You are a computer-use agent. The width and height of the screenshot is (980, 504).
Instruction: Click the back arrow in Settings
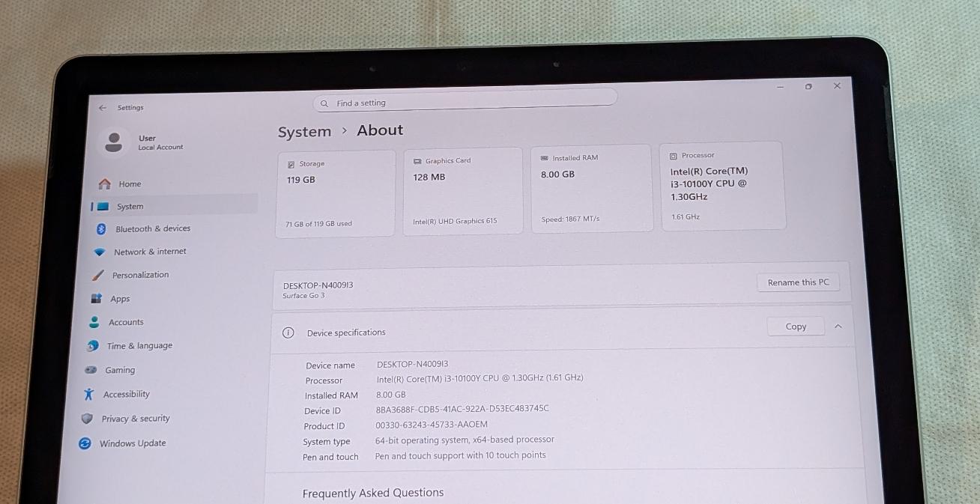pyautogui.click(x=103, y=108)
